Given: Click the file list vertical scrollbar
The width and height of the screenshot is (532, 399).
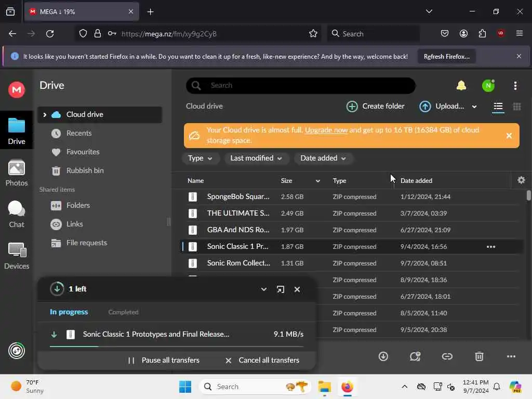Looking at the screenshot, I should 528,196.
